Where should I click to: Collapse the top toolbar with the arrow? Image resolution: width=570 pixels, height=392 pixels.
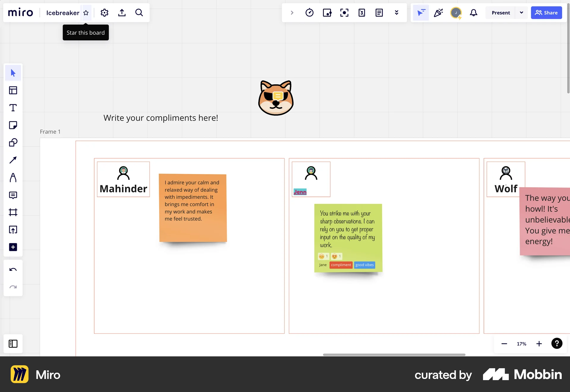coord(292,13)
